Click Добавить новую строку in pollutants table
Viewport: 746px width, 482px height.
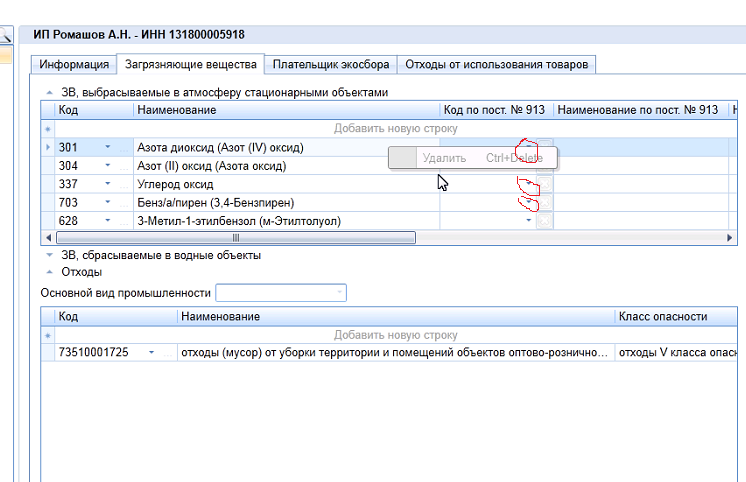point(396,129)
